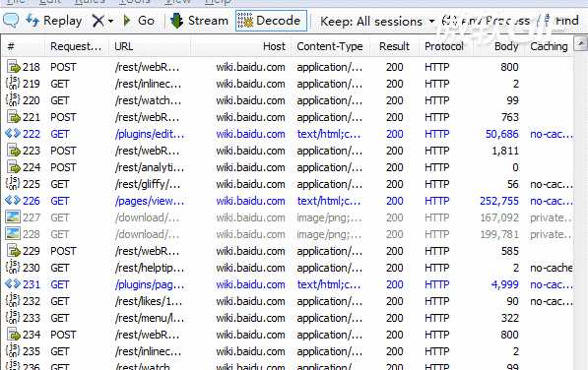
Task: Click image/png content type in session 227
Action: (x=329, y=217)
